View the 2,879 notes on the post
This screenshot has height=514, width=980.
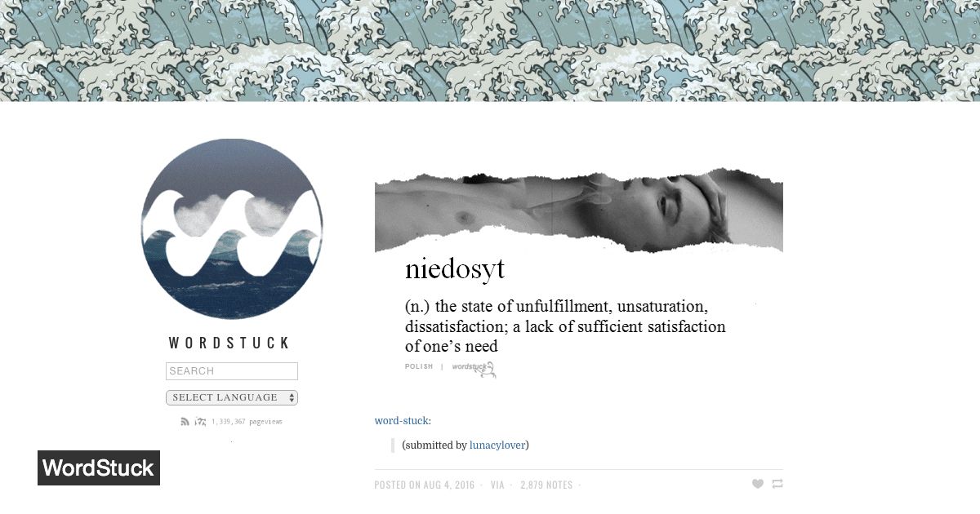coord(546,485)
